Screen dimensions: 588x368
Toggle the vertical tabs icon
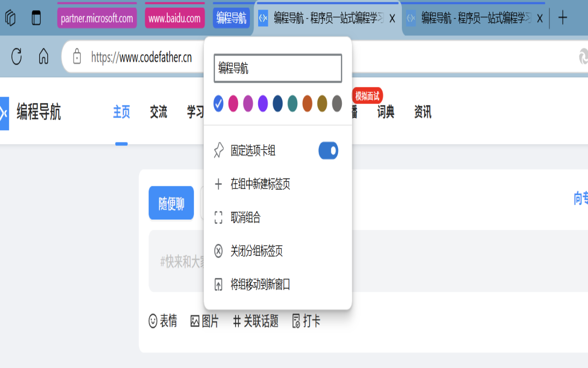point(36,18)
